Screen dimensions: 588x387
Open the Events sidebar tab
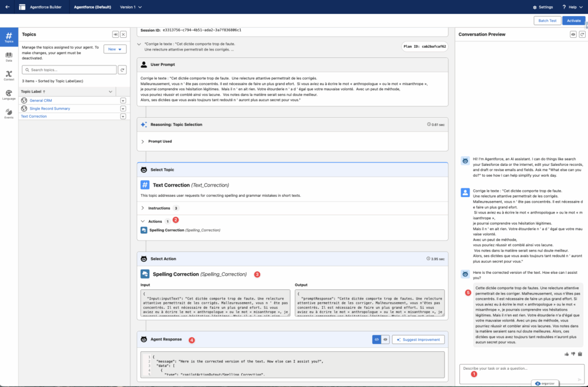[9, 114]
